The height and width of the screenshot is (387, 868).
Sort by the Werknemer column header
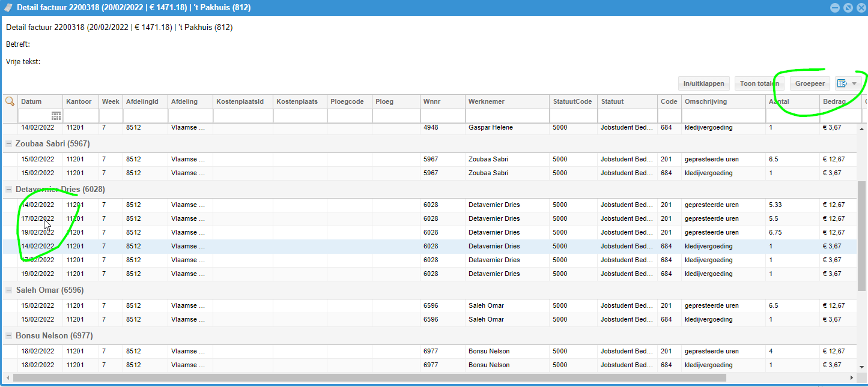point(507,101)
